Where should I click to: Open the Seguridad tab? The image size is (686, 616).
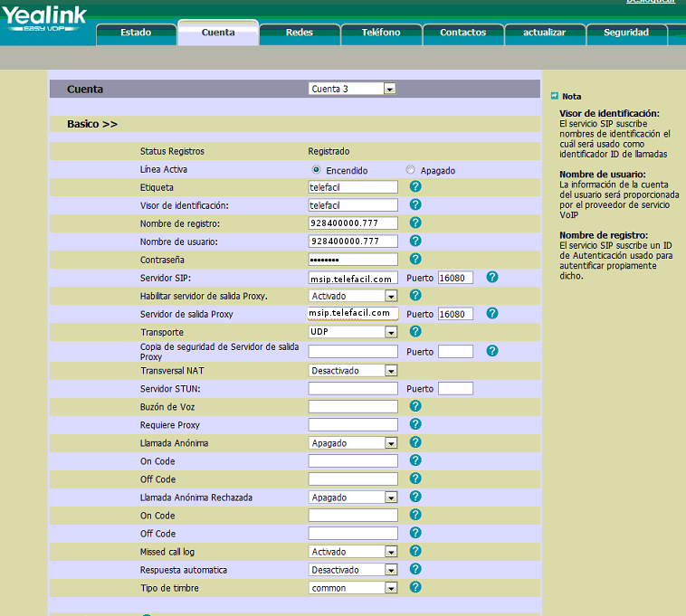626,33
